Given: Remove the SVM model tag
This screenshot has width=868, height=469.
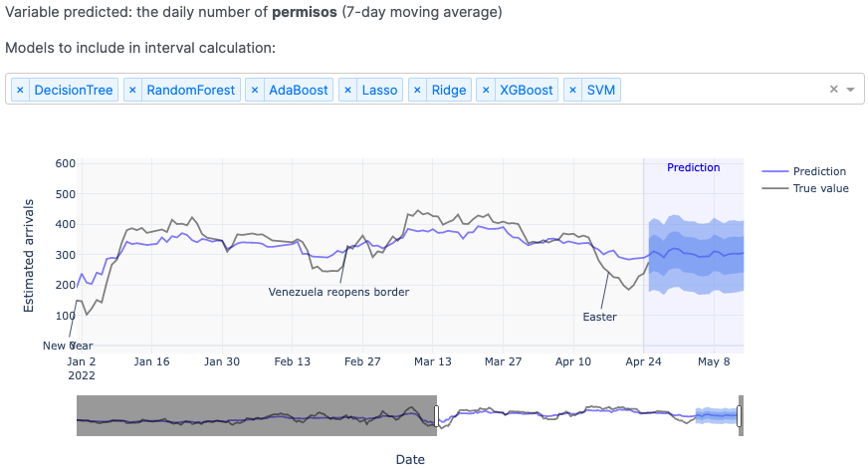Looking at the screenshot, I should point(573,90).
